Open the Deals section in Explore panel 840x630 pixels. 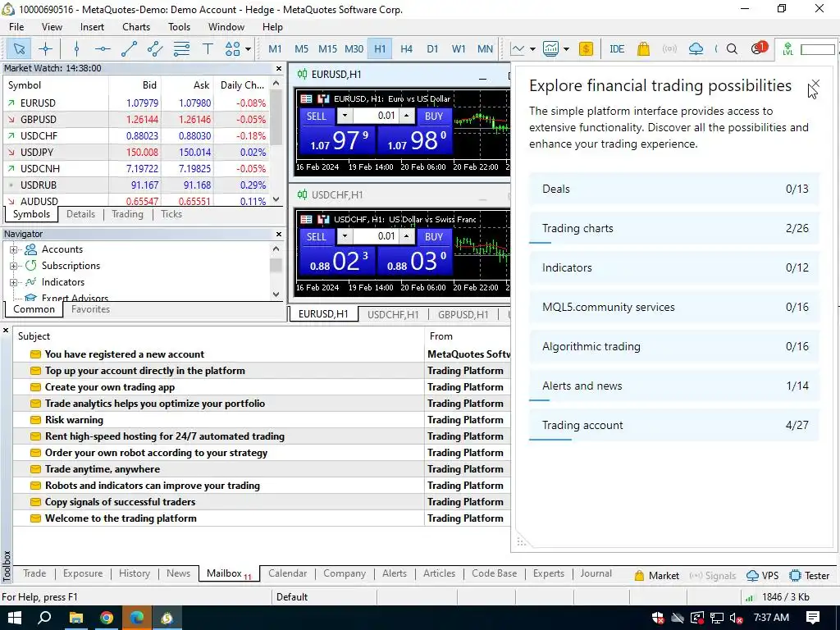tap(674, 189)
